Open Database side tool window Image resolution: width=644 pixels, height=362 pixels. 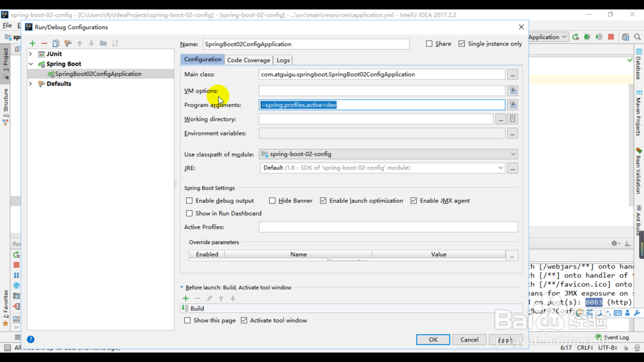coord(639,65)
